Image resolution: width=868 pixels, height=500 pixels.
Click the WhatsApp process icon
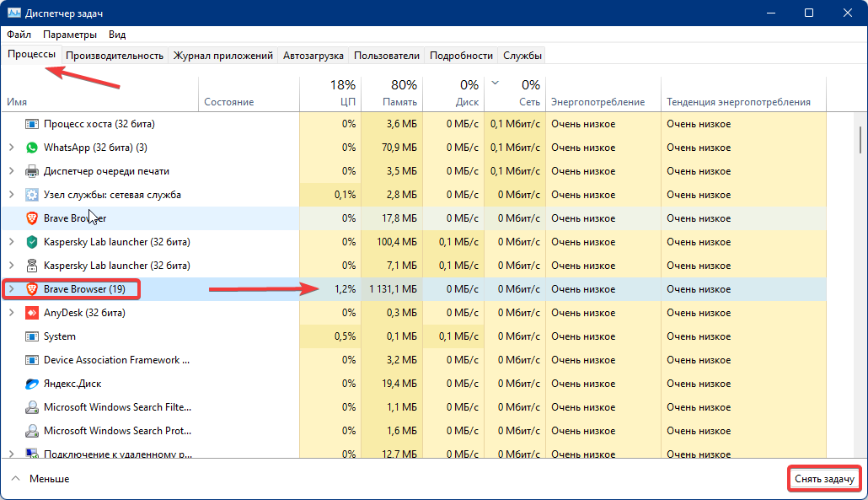[x=30, y=147]
